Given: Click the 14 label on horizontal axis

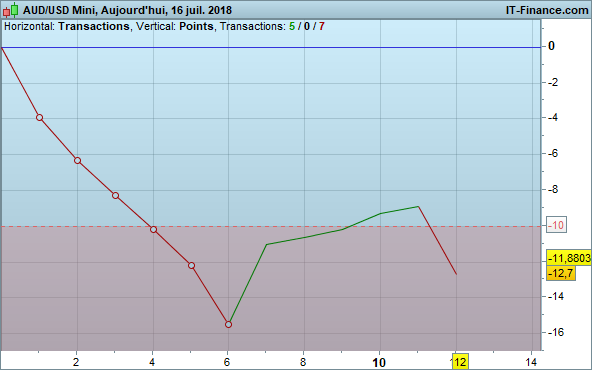Looking at the screenshot, I should click(x=531, y=362).
